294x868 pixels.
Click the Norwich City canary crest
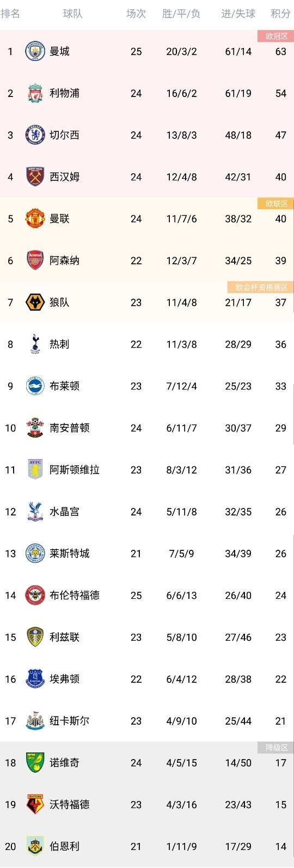coord(35,763)
